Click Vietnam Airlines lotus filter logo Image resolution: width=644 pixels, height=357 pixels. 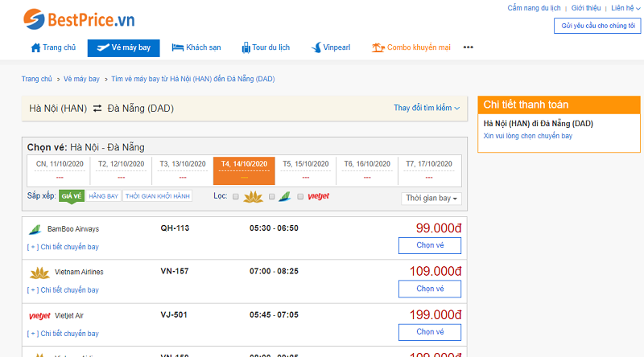pyautogui.click(x=253, y=196)
